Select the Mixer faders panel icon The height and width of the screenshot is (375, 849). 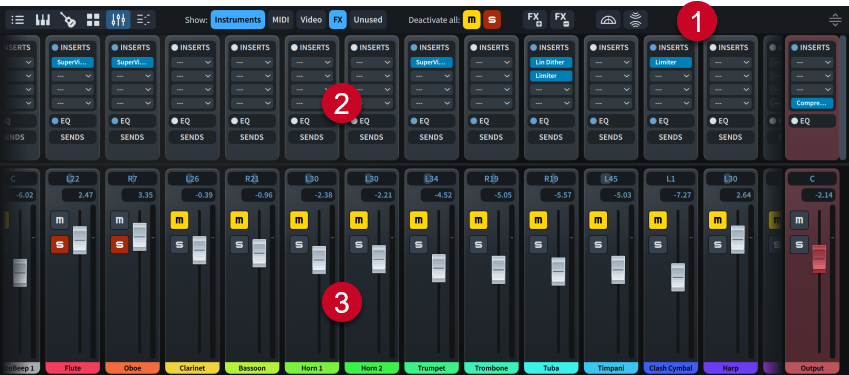point(118,20)
